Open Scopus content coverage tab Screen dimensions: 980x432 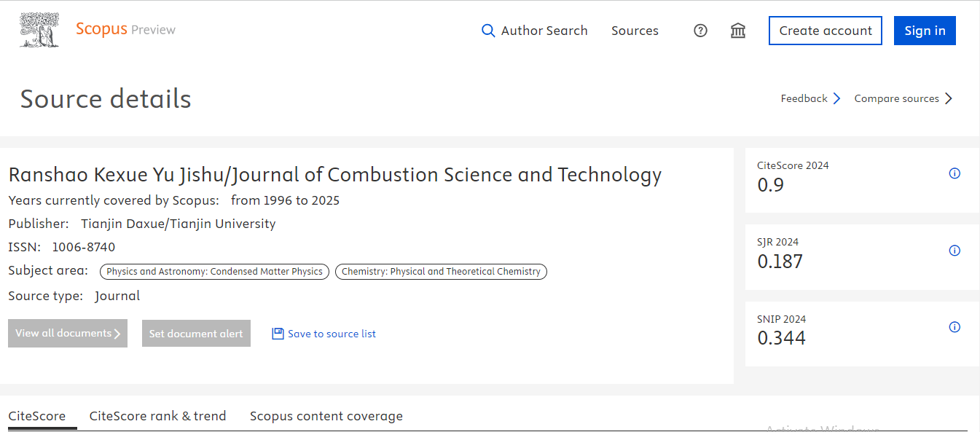coord(326,416)
